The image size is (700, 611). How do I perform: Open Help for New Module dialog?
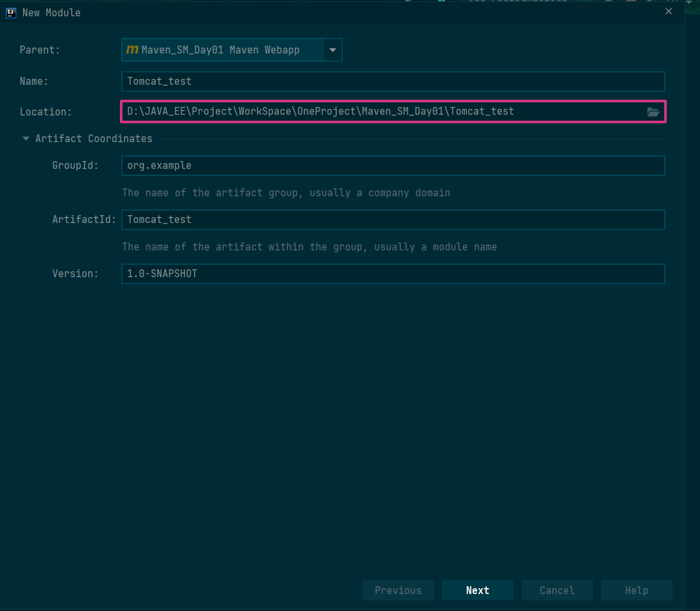pos(637,590)
